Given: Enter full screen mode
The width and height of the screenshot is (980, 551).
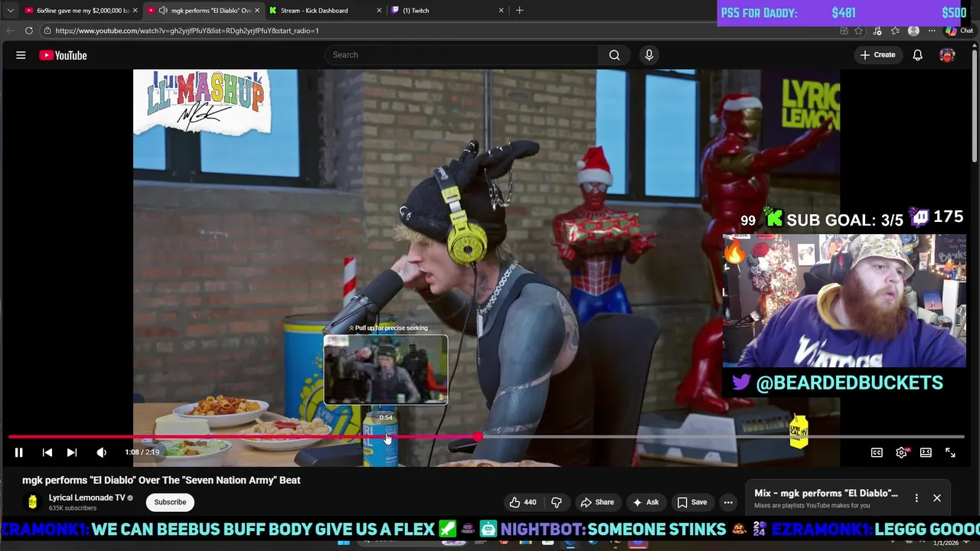Looking at the screenshot, I should (950, 453).
